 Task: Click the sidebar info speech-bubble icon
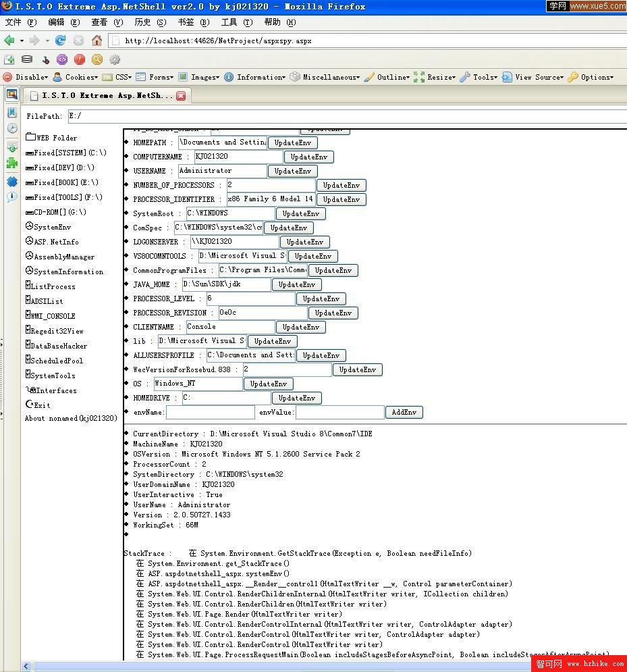pyautogui.click(x=12, y=197)
